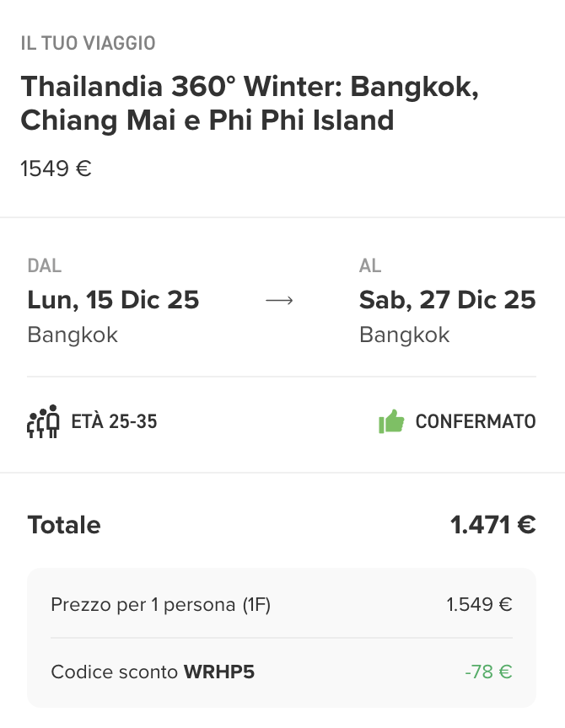Click the 1.549 € per-person price
This screenshot has height=728, width=565.
click(479, 604)
